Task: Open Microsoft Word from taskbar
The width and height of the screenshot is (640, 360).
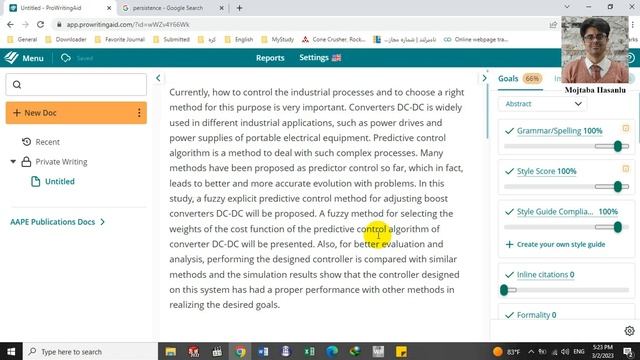Action: pos(263,351)
